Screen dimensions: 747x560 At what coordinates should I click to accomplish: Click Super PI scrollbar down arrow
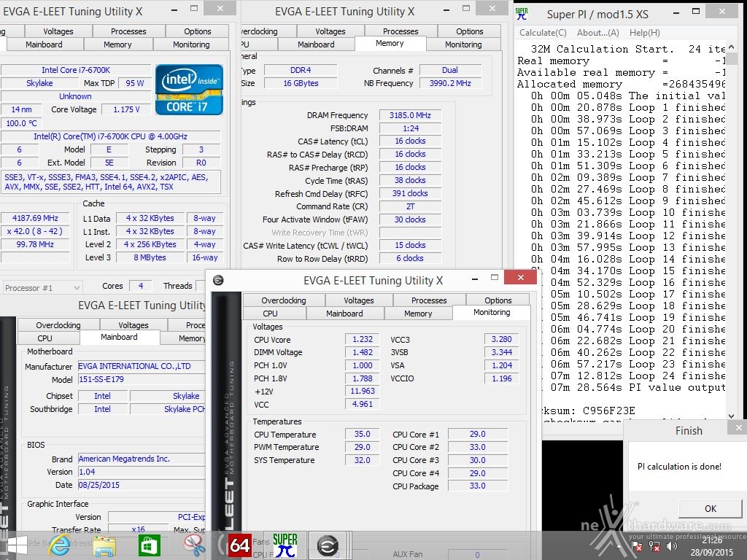731,416
